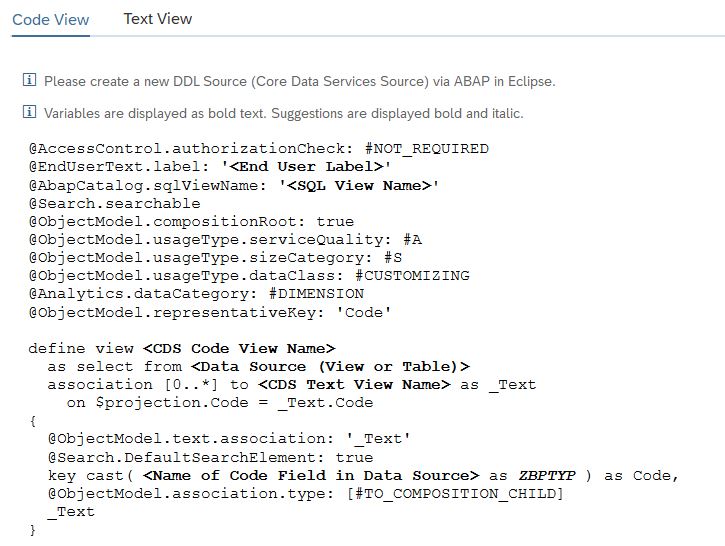The height and width of the screenshot is (546, 725).
Task: Click the CDS Code View Name placeholder
Action: click(239, 348)
